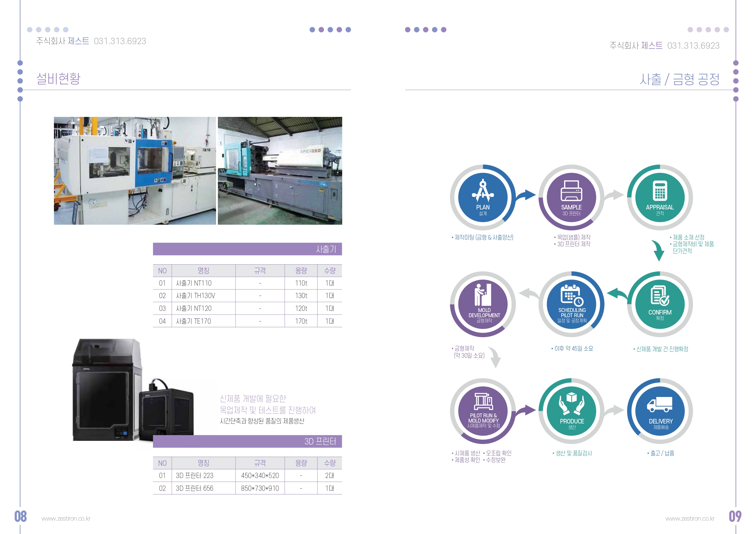756x534 pixels.
Task: Click the white-and-blue injection machine photo
Action: (x=135, y=171)
